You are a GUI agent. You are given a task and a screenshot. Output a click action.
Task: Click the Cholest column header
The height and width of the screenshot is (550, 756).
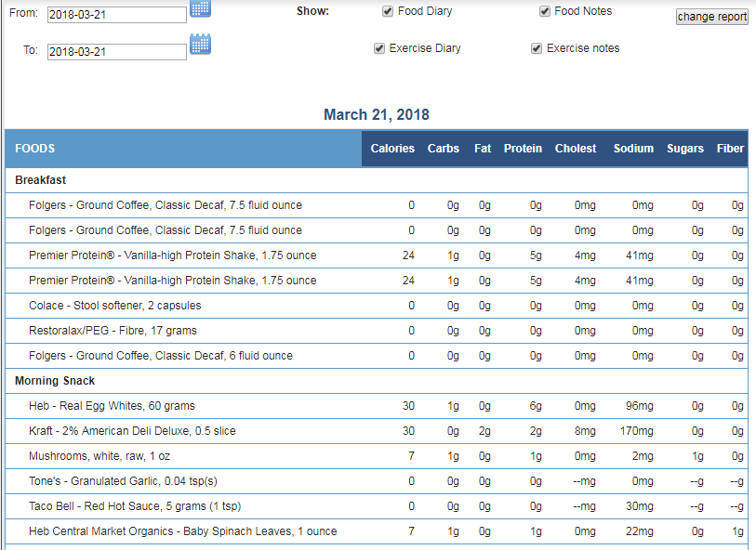[576, 149]
